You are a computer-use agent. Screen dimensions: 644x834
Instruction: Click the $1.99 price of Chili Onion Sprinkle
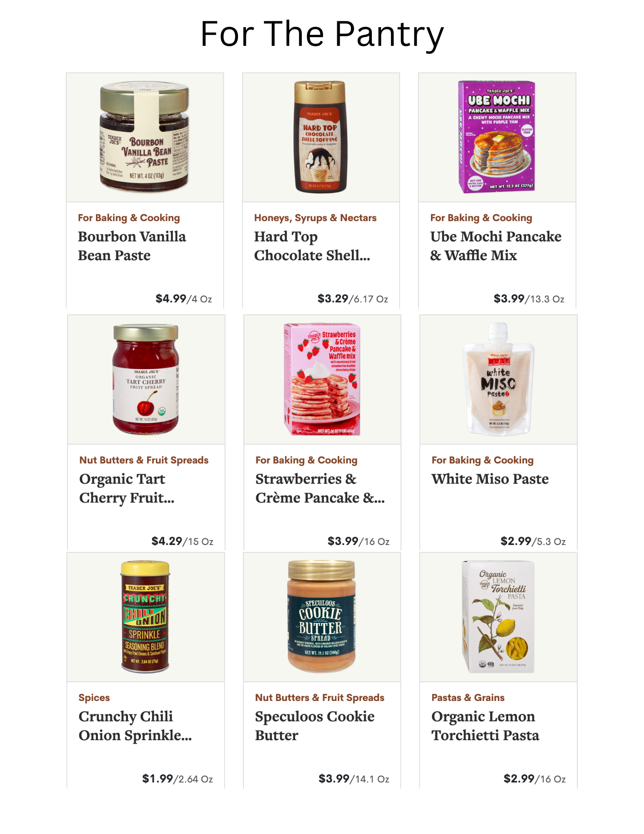pos(158,779)
